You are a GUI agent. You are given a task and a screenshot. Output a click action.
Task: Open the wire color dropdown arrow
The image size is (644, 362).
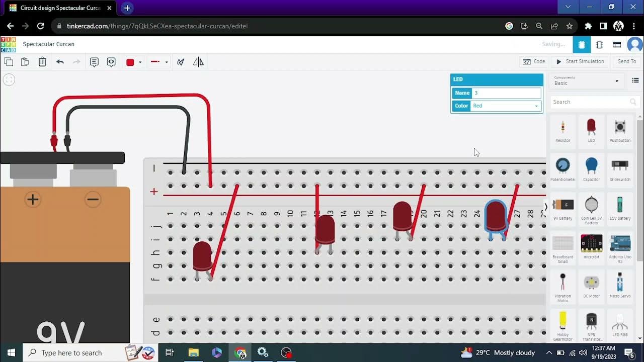click(x=140, y=62)
